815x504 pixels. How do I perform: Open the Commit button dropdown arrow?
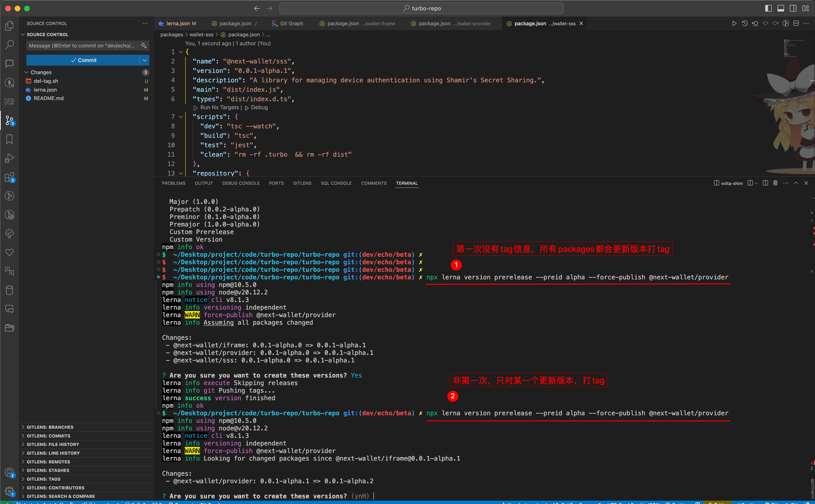tap(144, 60)
